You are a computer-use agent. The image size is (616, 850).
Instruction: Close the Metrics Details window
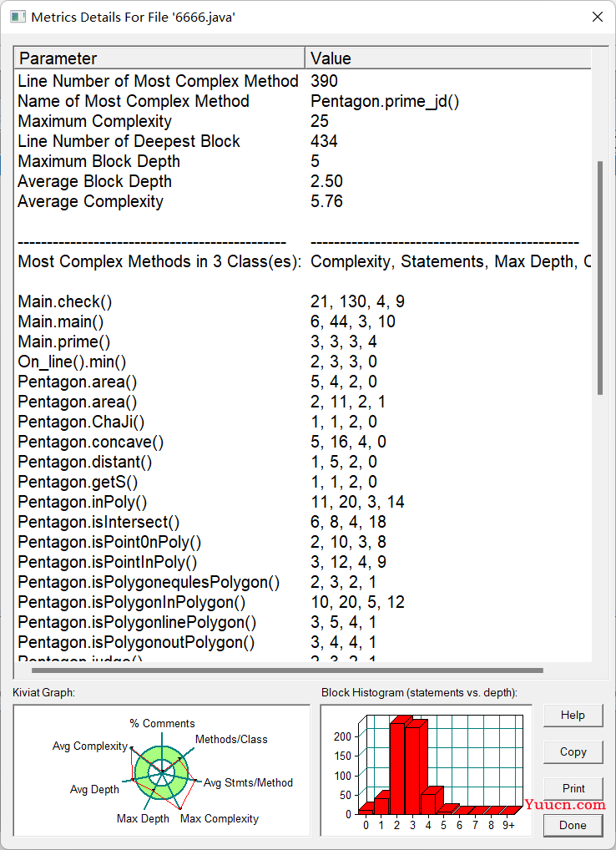[598, 17]
